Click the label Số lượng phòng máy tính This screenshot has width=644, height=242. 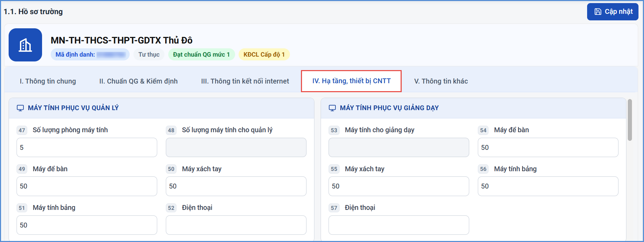click(70, 130)
